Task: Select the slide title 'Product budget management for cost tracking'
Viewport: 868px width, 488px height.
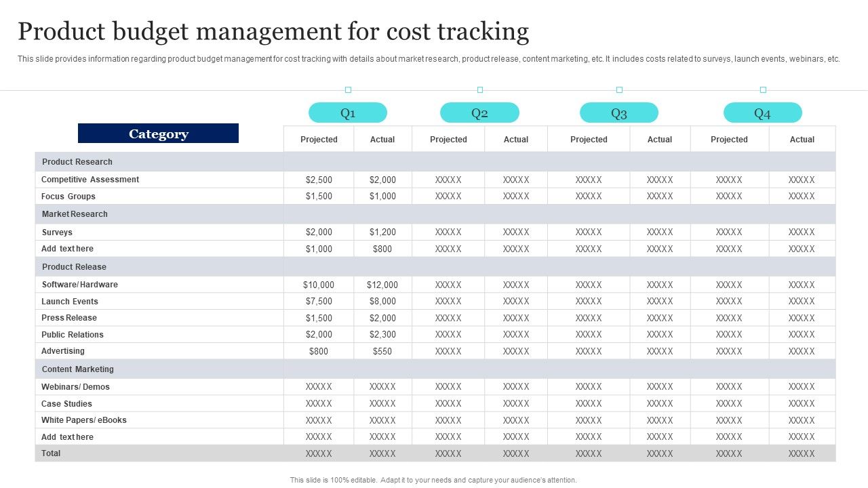Action: click(273, 32)
